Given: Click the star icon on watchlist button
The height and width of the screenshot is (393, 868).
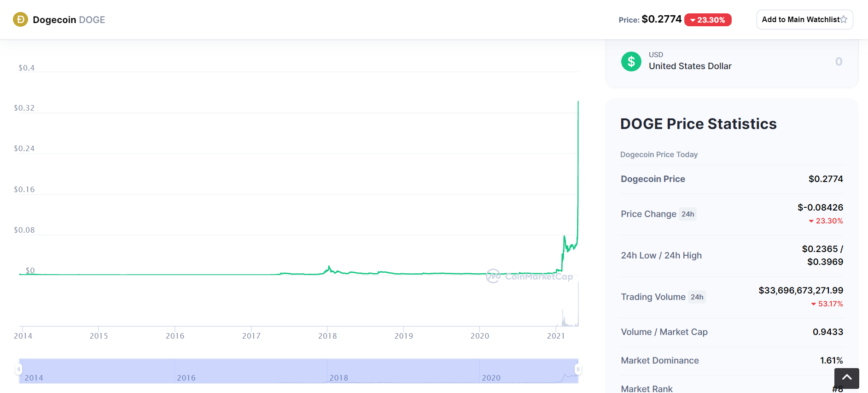Looking at the screenshot, I should point(844,19).
